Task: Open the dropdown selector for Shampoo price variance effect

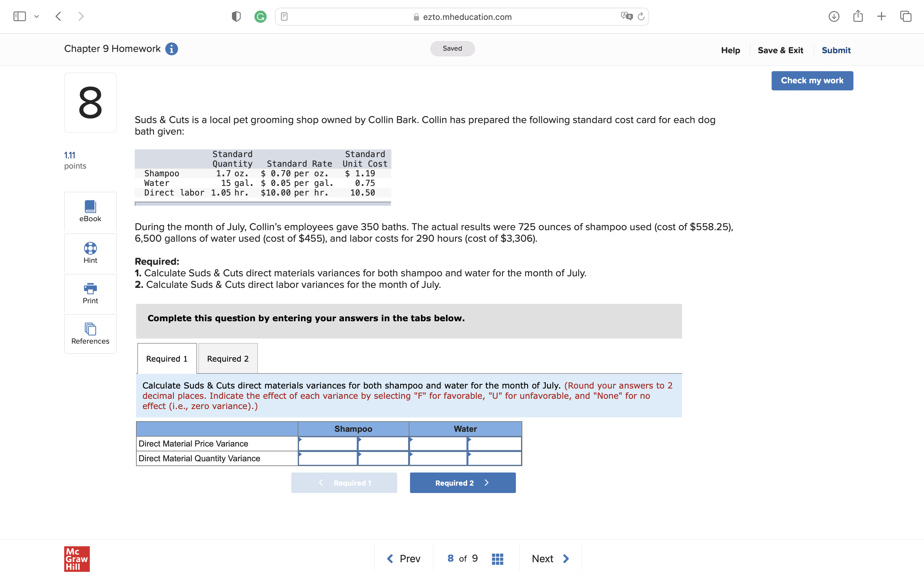Action: (383, 443)
